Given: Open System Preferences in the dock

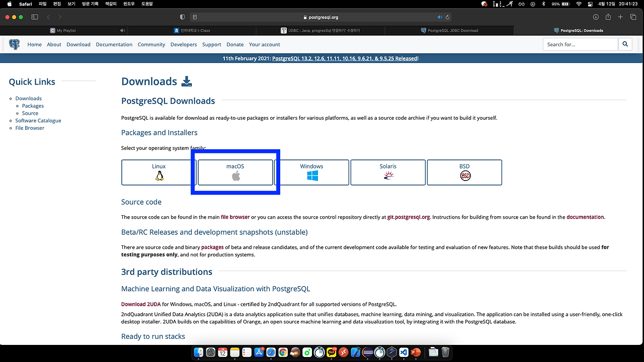Looking at the screenshot, I should [211, 352].
